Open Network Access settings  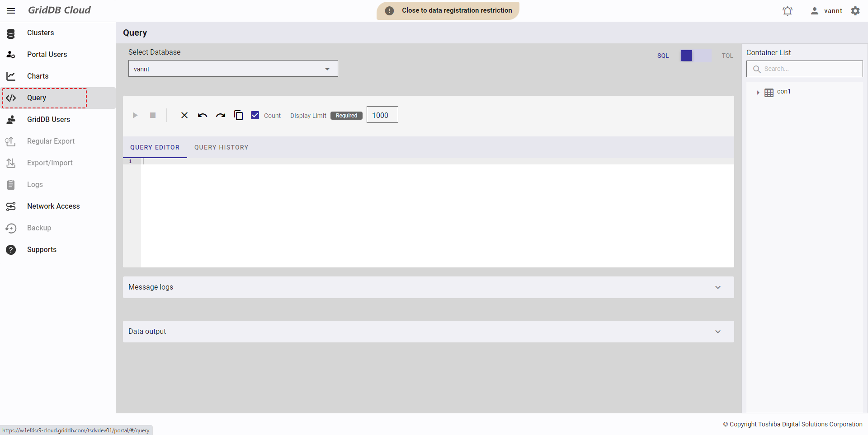(x=53, y=206)
